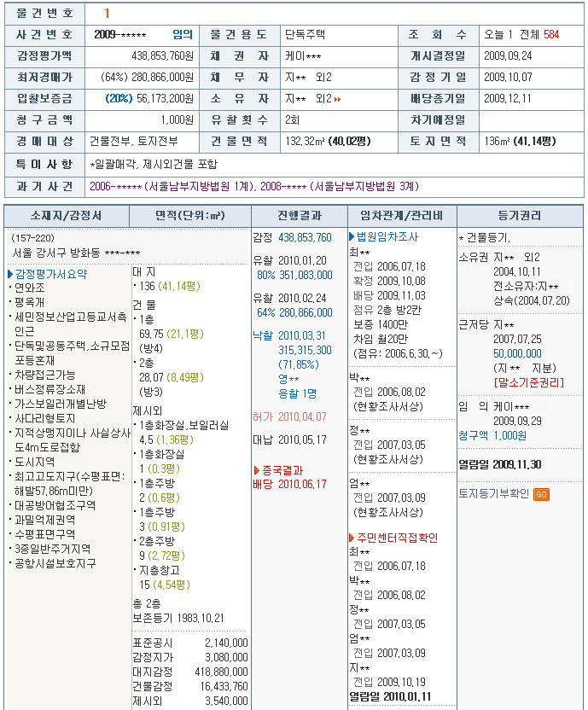Click the 응찰 1명 text
588x710 pixels.
(x=297, y=393)
